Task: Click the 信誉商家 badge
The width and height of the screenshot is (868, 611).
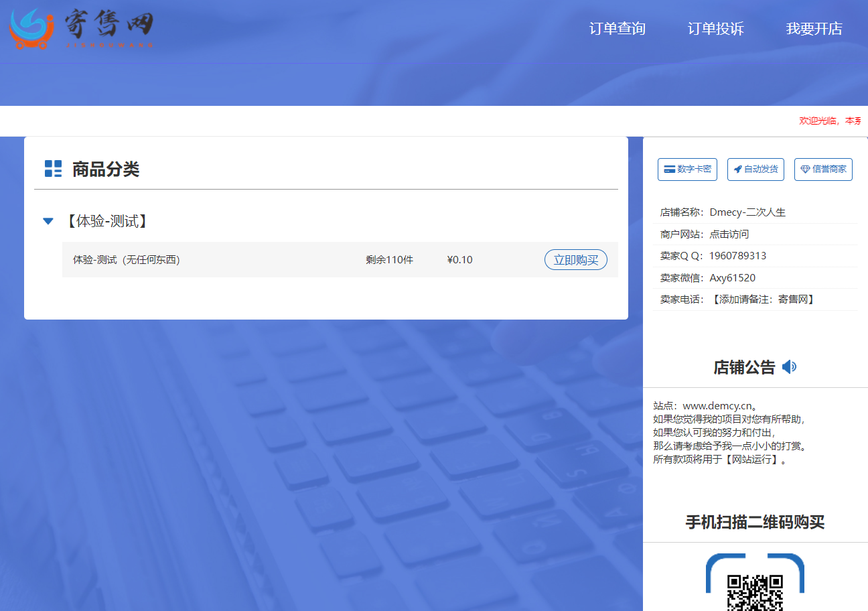Action: [823, 169]
